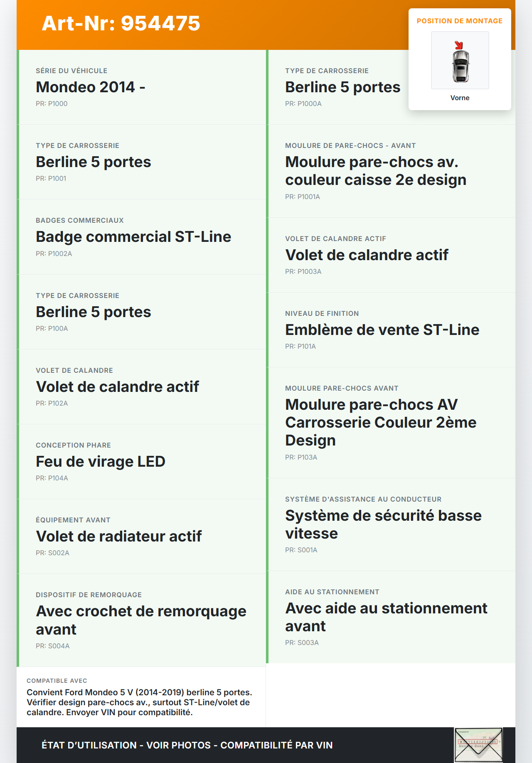Open the envelope thumbnail in footer

click(478, 745)
